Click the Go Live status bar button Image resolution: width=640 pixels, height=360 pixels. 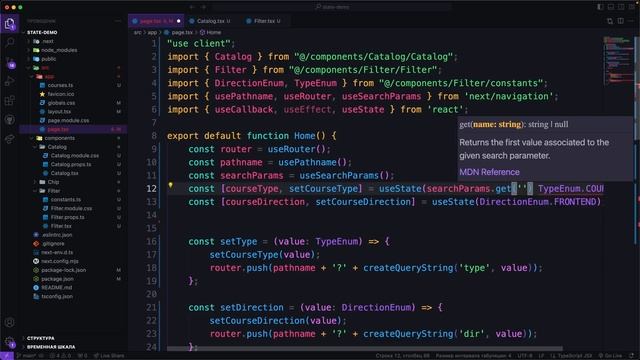click(x=610, y=356)
